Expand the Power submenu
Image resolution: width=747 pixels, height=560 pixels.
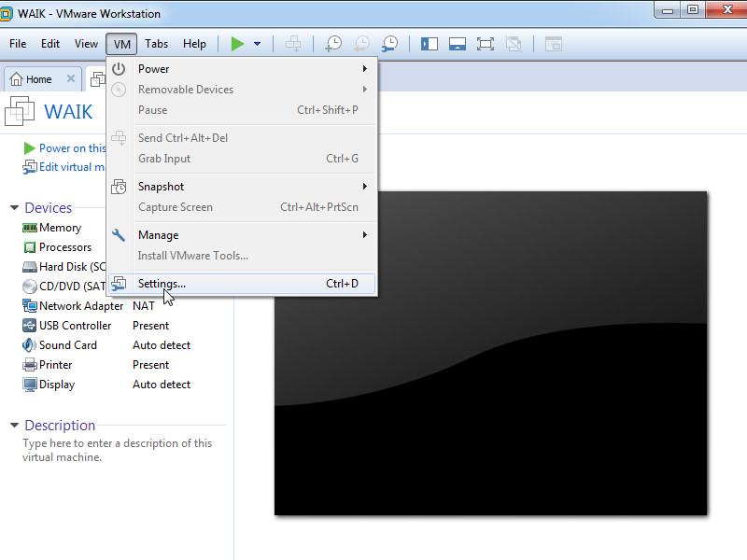[243, 69]
